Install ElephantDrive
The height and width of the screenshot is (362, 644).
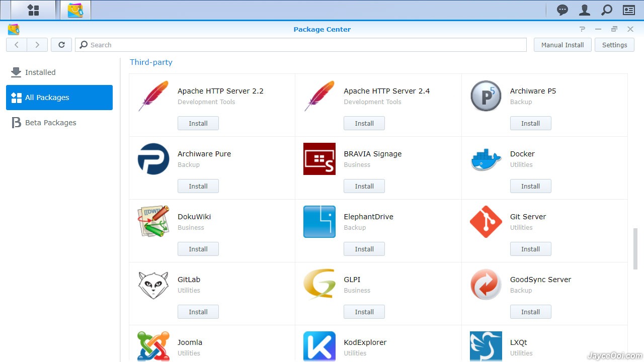(x=364, y=249)
